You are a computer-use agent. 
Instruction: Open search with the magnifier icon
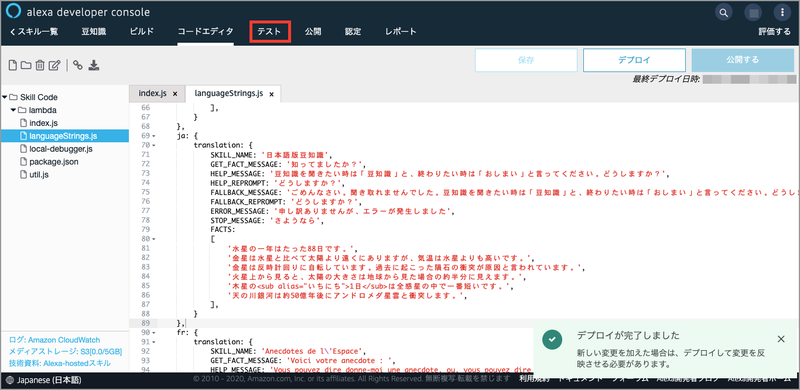(723, 12)
